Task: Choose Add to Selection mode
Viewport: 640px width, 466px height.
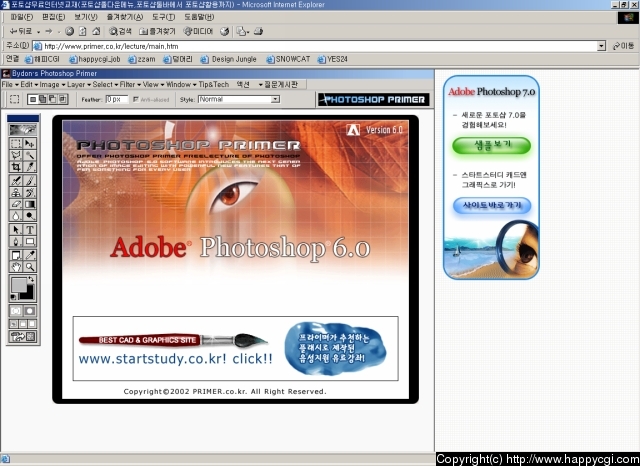Action: point(42,99)
